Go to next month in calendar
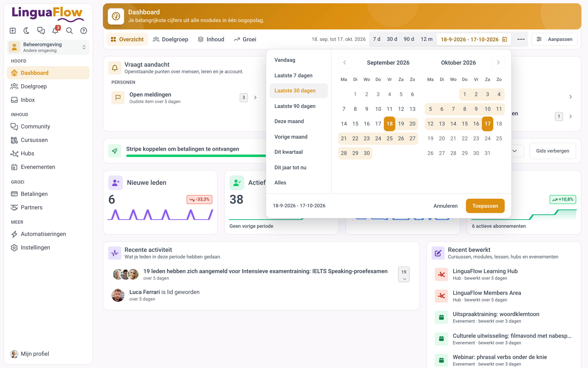Screen dimensions: 588x368 click(x=498, y=63)
